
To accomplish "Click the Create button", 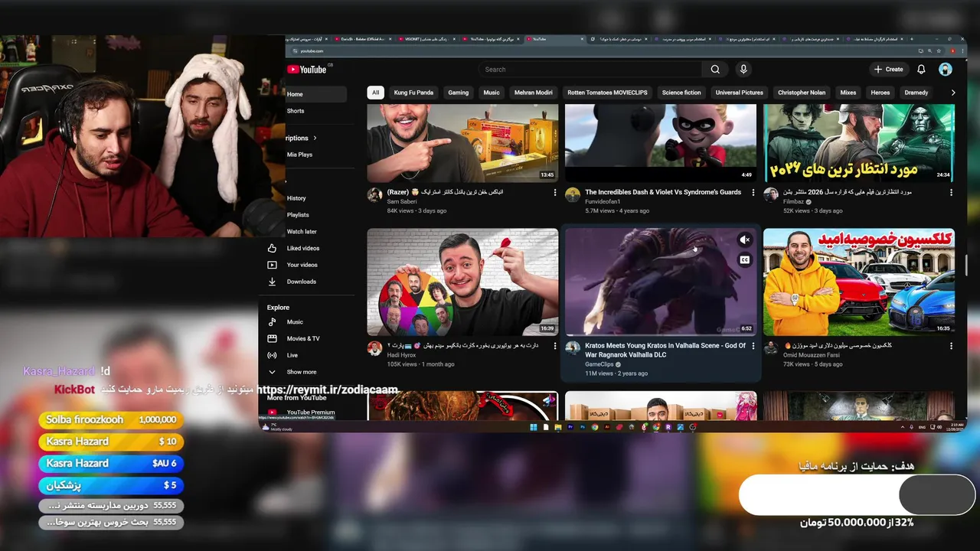I will click(x=889, y=70).
